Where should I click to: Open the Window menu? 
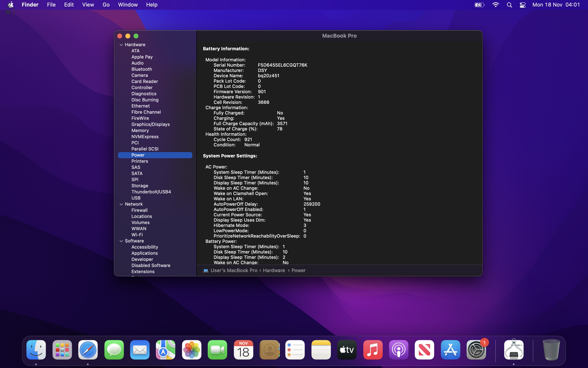pyautogui.click(x=128, y=5)
